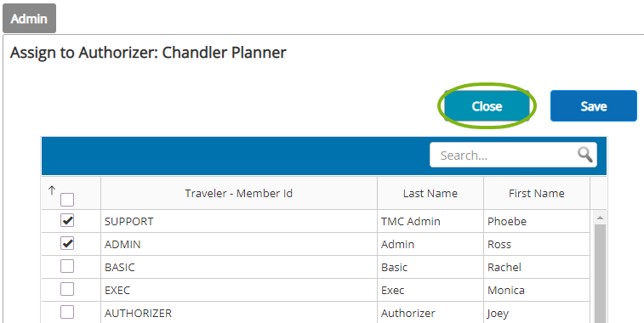
Task: Select the Rachel Basic row
Action: click(316, 267)
